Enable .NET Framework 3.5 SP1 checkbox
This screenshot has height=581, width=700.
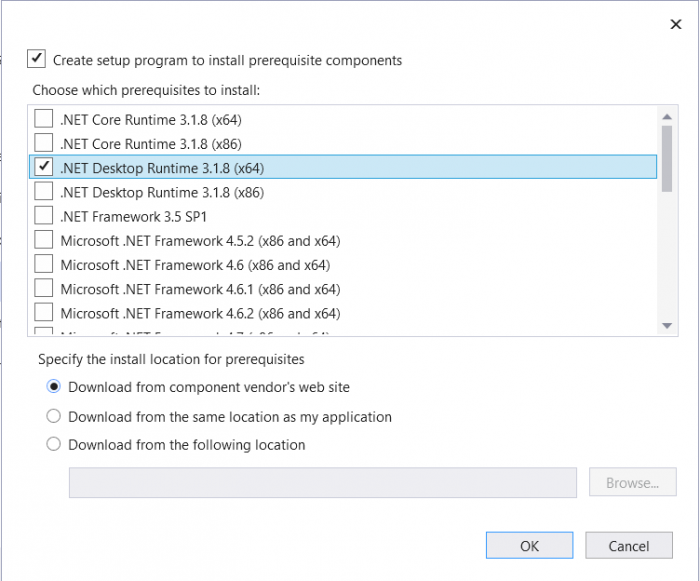coord(44,215)
